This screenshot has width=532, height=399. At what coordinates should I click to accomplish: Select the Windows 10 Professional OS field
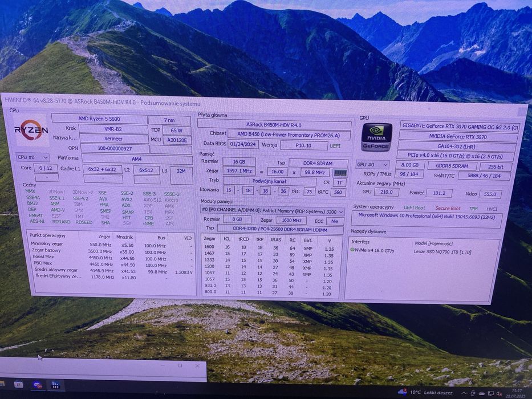click(x=427, y=219)
